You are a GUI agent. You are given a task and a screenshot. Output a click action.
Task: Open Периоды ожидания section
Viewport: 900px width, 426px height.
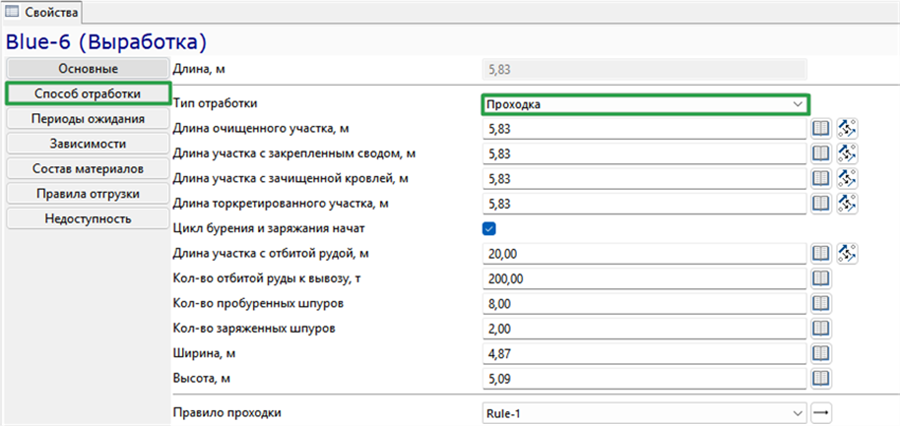pyautogui.click(x=88, y=119)
